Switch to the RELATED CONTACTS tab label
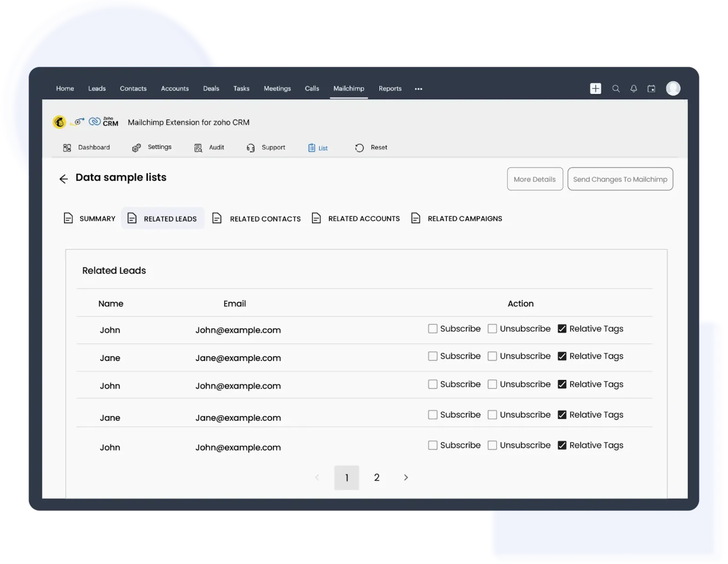The height and width of the screenshot is (564, 728). click(x=265, y=218)
